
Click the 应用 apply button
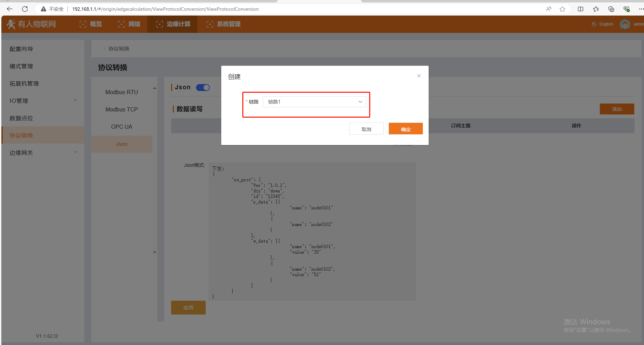coord(188,308)
